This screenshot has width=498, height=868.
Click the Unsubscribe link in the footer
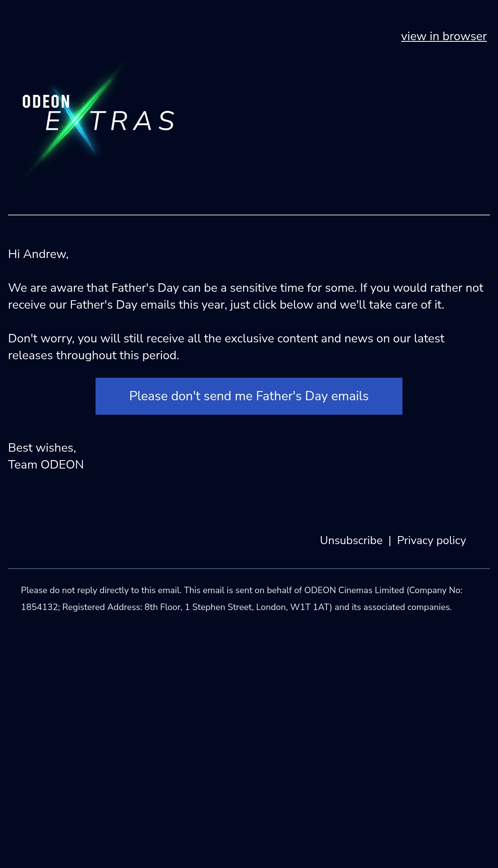click(x=351, y=540)
